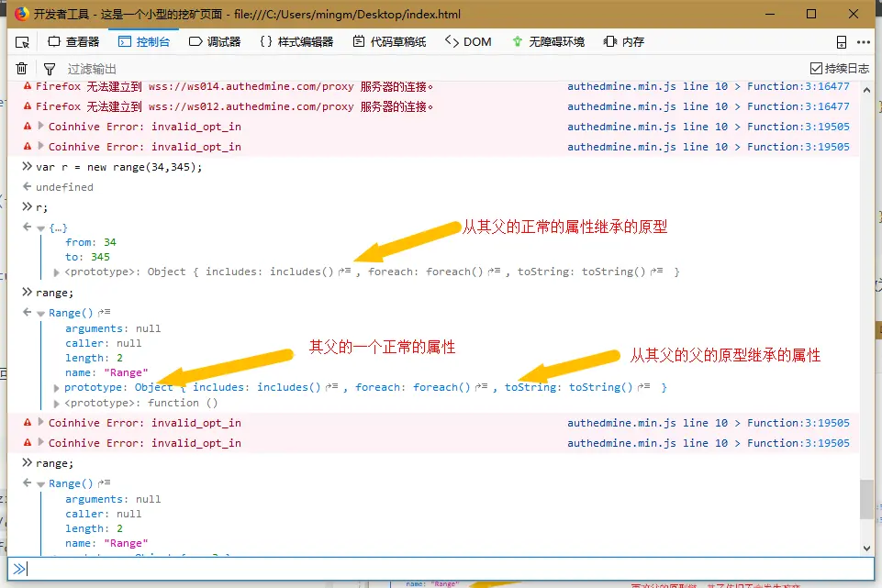Expand <prototype>: function () row
Viewport: 882px width, 588px height.
coord(56,404)
